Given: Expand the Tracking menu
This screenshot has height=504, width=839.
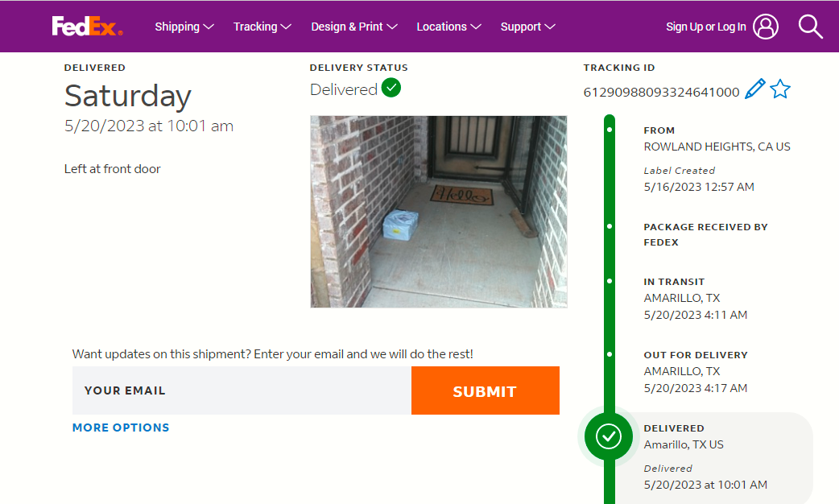Looking at the screenshot, I should pos(262,27).
